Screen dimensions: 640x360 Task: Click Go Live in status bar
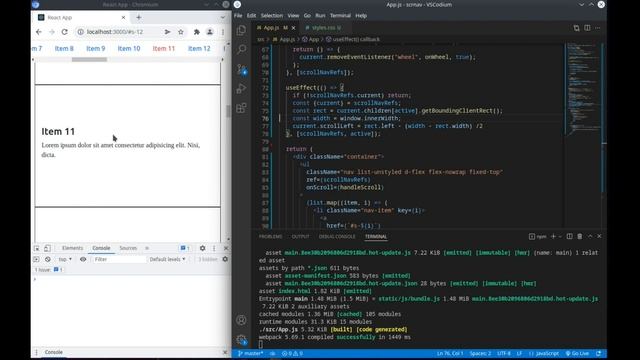coord(577,353)
